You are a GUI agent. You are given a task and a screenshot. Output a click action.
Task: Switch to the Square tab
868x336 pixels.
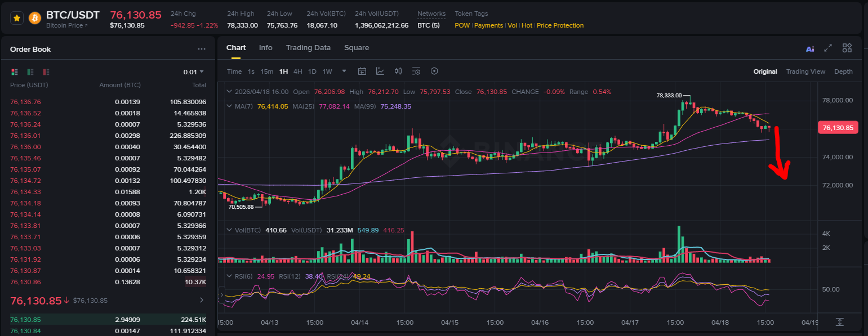(357, 48)
